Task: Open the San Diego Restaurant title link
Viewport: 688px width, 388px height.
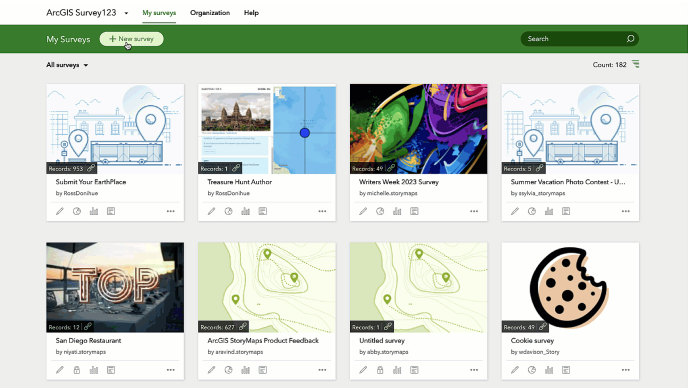Action: [x=88, y=341]
